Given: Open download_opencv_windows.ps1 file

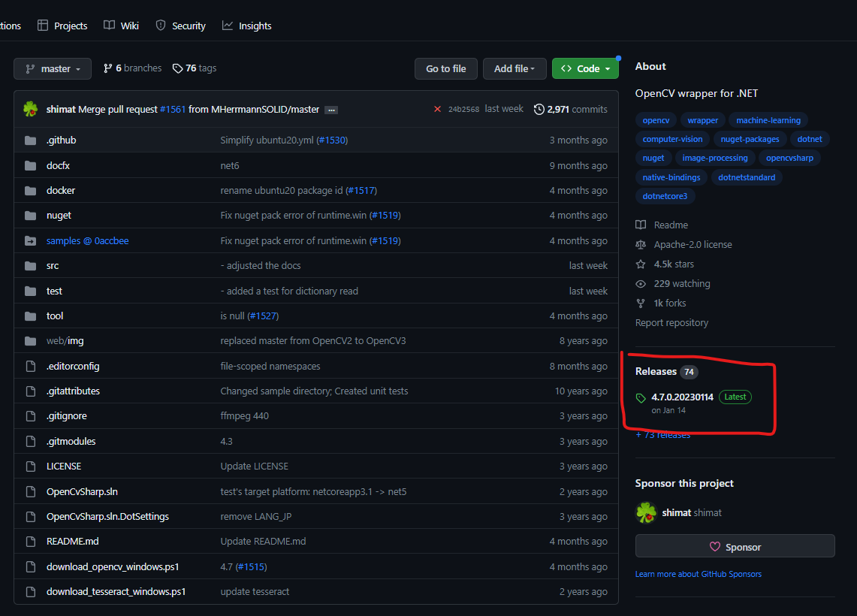Looking at the screenshot, I should [x=113, y=567].
